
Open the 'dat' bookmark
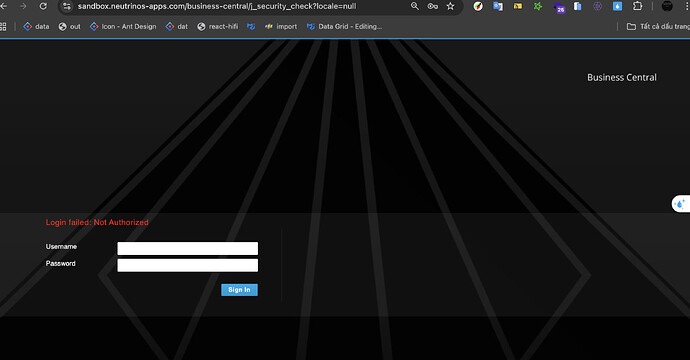[176, 27]
